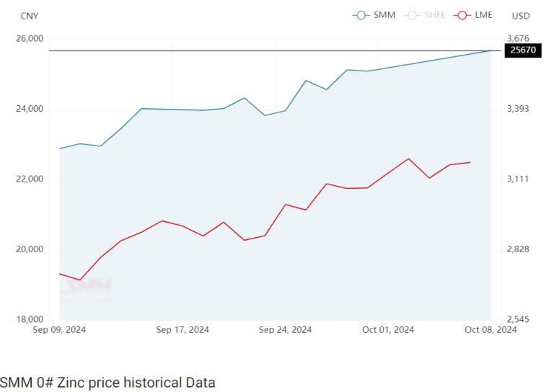Click the SMM 0# Zinc price historical Data heading
This screenshot has width=554, height=392.
(x=107, y=382)
